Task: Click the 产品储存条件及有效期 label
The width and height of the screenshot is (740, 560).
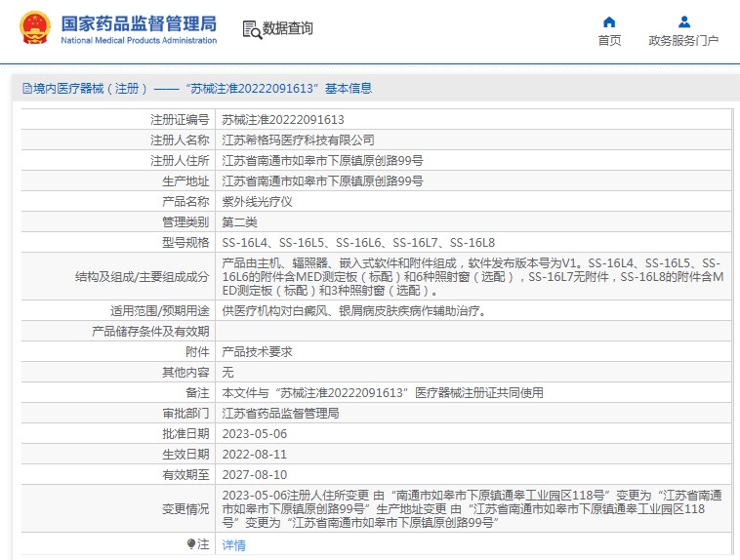Action: pyautogui.click(x=150, y=332)
